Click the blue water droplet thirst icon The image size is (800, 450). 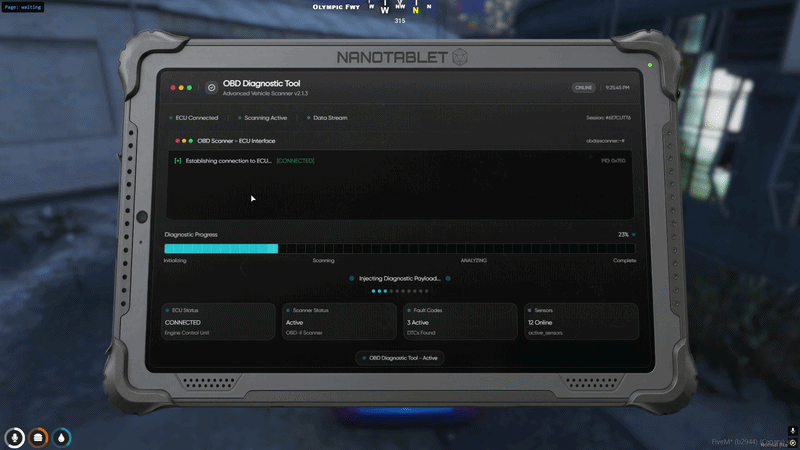click(62, 437)
